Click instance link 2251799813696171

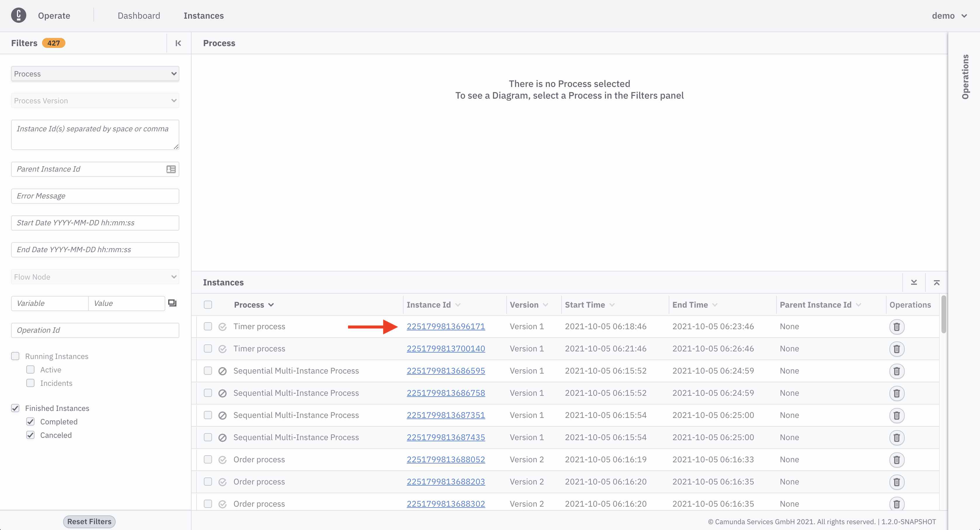[x=446, y=326]
